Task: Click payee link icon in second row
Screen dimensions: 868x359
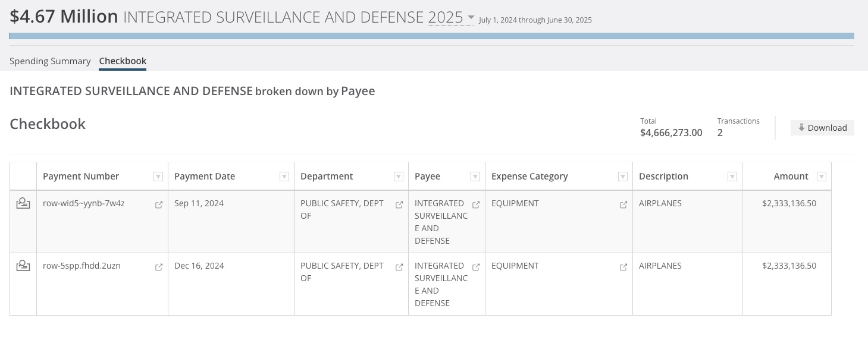Action: pos(476,267)
